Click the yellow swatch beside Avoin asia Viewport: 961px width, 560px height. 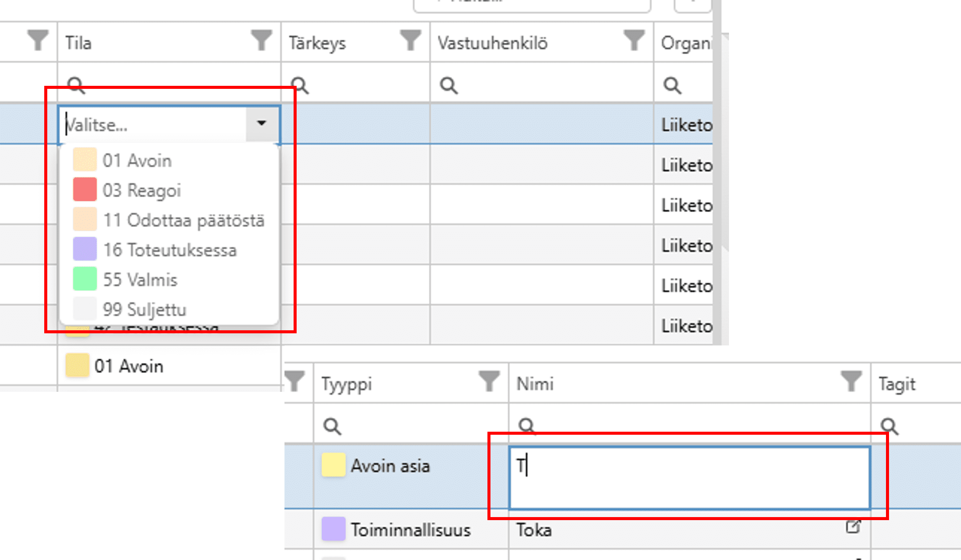click(333, 465)
